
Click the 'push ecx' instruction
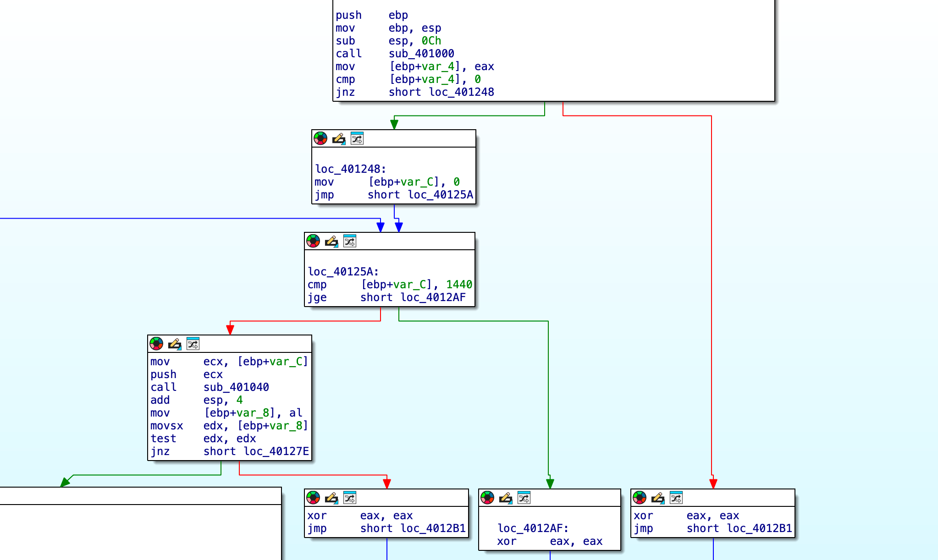tap(187, 374)
